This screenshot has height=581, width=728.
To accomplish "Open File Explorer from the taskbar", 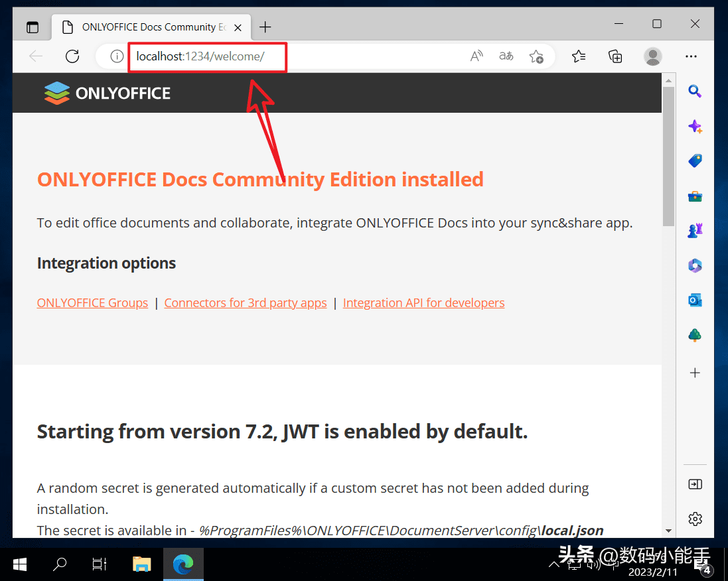I will (x=141, y=564).
